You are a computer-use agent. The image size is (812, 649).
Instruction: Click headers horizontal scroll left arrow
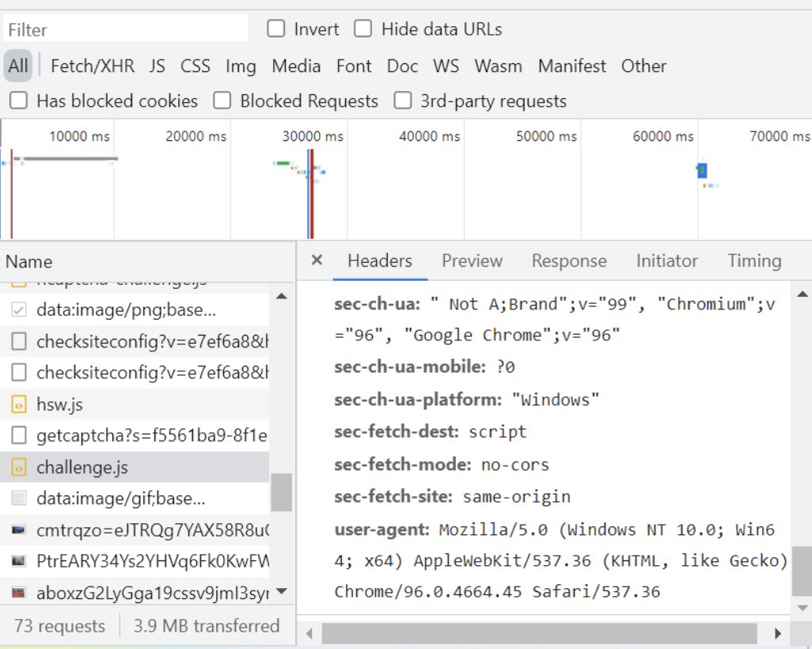click(309, 633)
